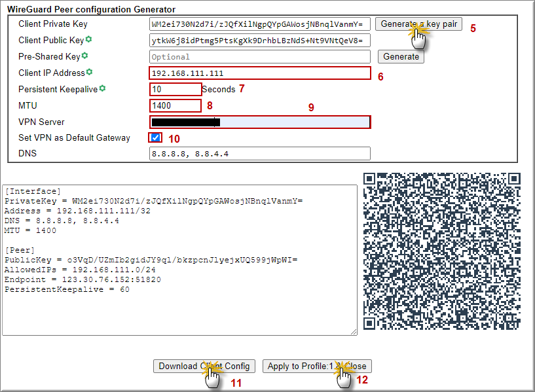Click the info icon beside Persistent Keepalive
Screen dimensions: 535x392
(x=102, y=88)
